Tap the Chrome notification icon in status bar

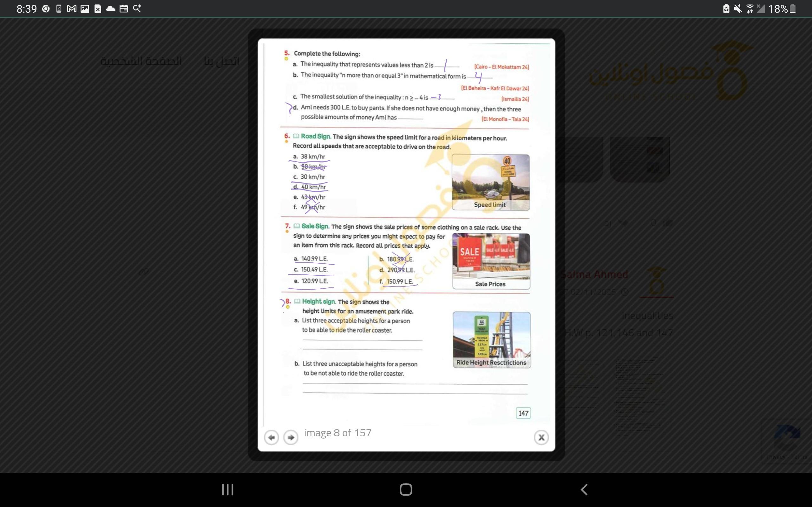coord(46,9)
